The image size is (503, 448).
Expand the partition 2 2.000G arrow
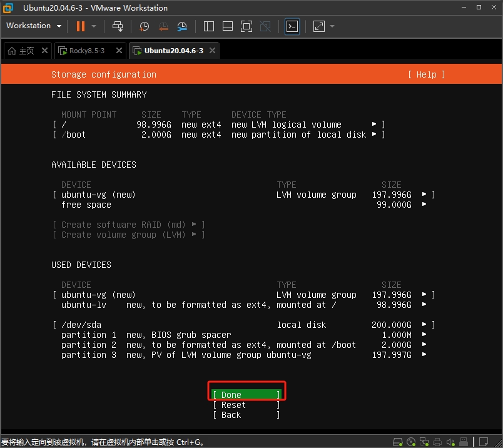pos(424,344)
